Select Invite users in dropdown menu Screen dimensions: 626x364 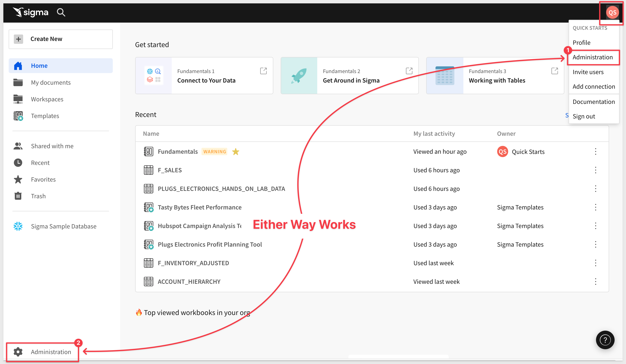tap(594, 72)
